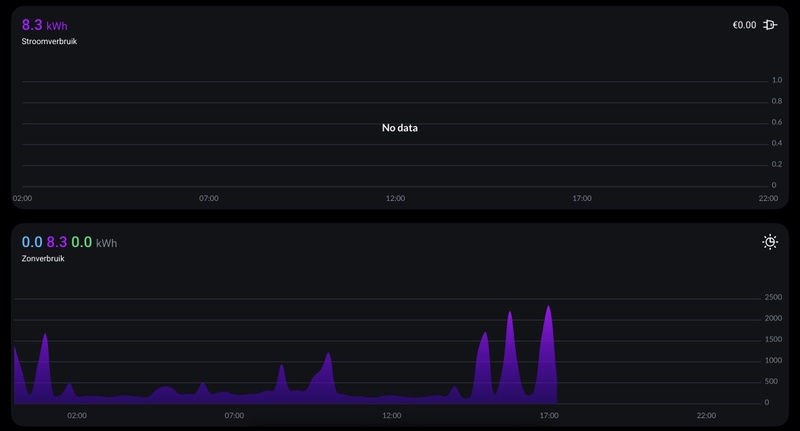
Task: Click the €0.00 cost value
Action: click(744, 25)
